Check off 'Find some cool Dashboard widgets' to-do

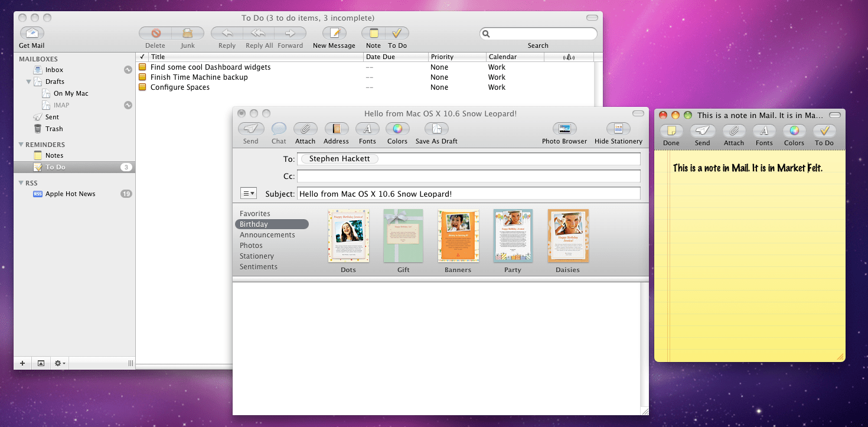pos(142,67)
